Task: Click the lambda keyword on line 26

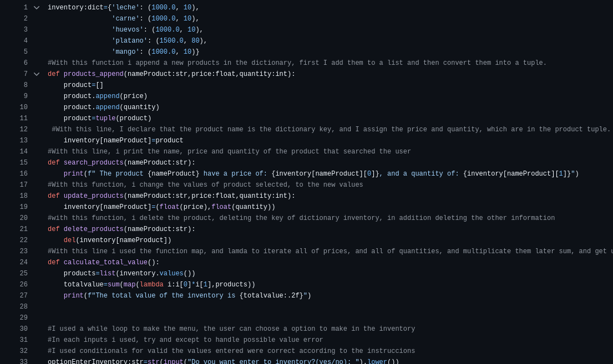Action: (151, 285)
